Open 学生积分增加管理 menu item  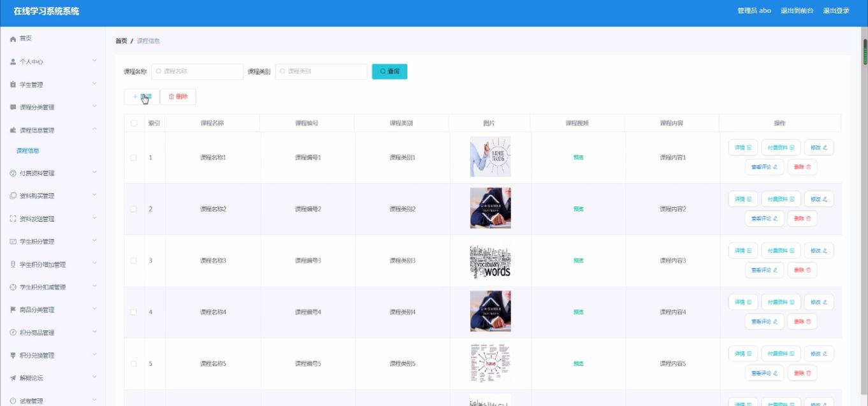tap(52, 265)
